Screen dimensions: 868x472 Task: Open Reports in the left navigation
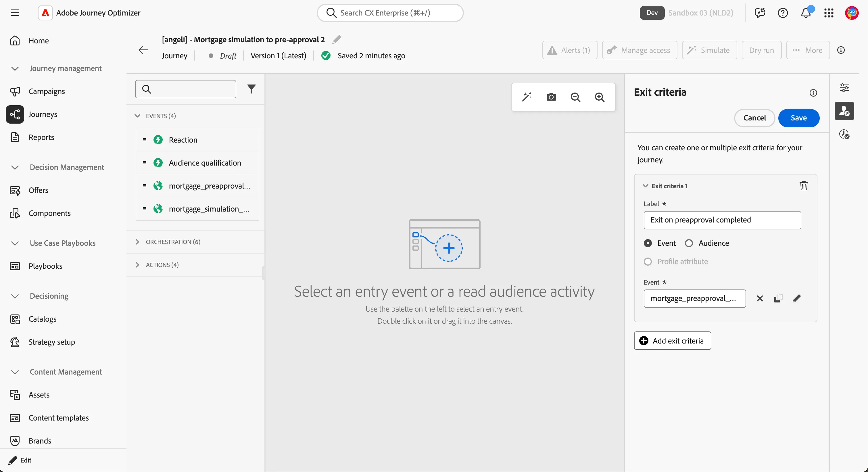[41, 137]
